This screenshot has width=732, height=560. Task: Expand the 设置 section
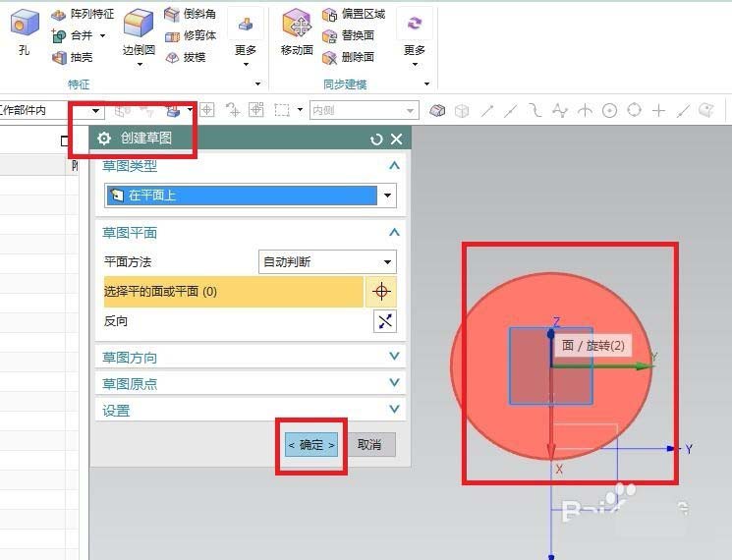(394, 410)
